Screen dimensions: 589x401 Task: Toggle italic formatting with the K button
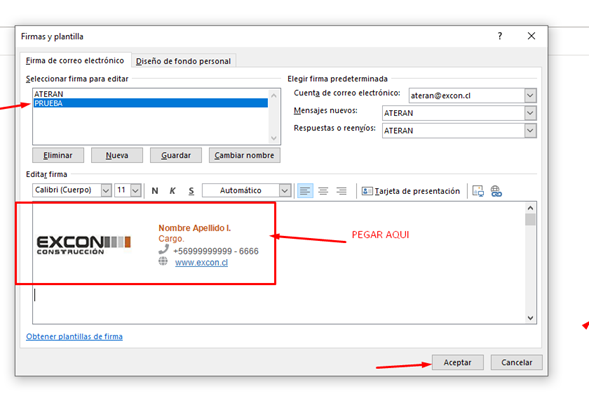[173, 191]
